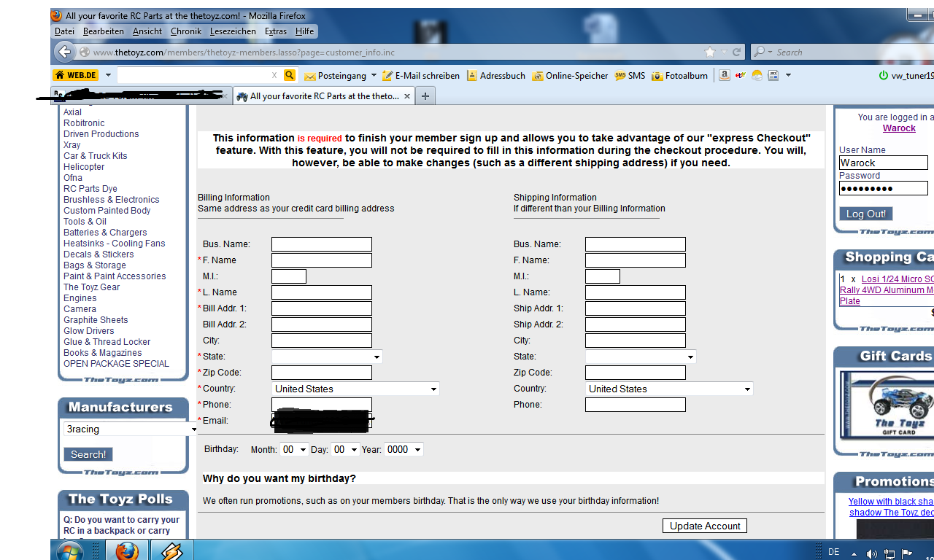Image resolution: width=934 pixels, height=560 pixels.
Task: Reload the page with the refresh icon
Action: pos(736,52)
